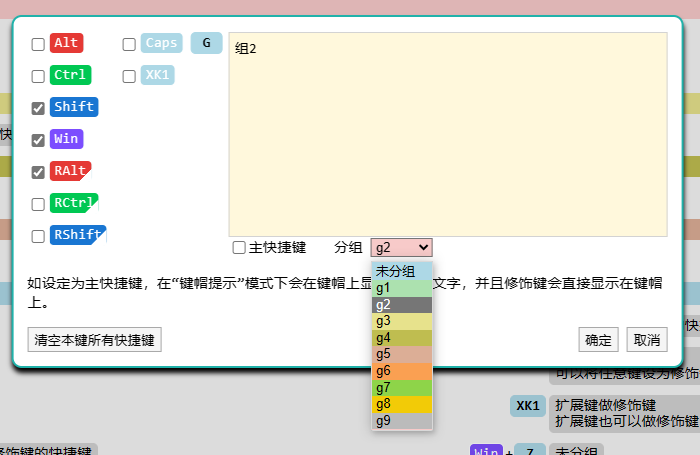Click the G key badge
This screenshot has width=700, height=455.
206,43
